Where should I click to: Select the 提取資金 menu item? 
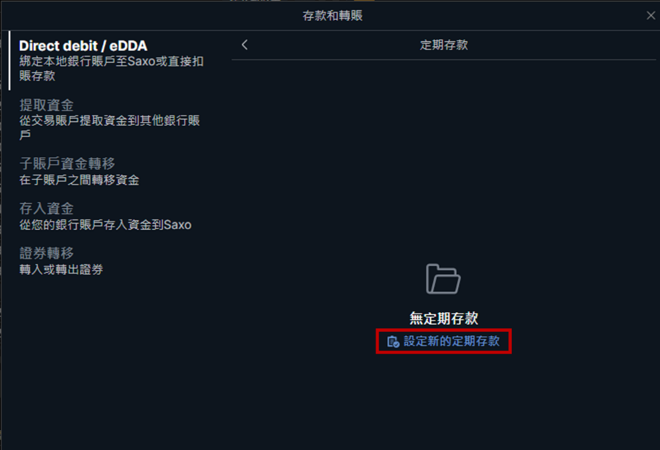tap(46, 105)
